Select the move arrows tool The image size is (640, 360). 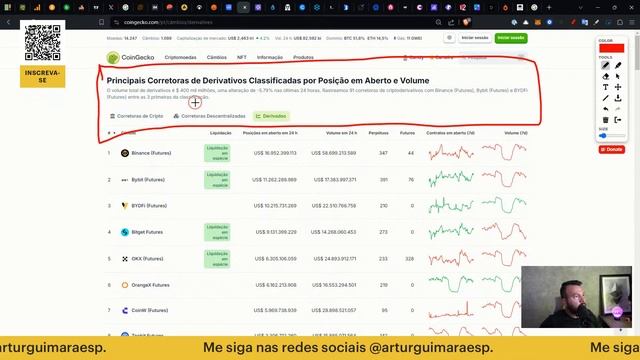point(618,87)
